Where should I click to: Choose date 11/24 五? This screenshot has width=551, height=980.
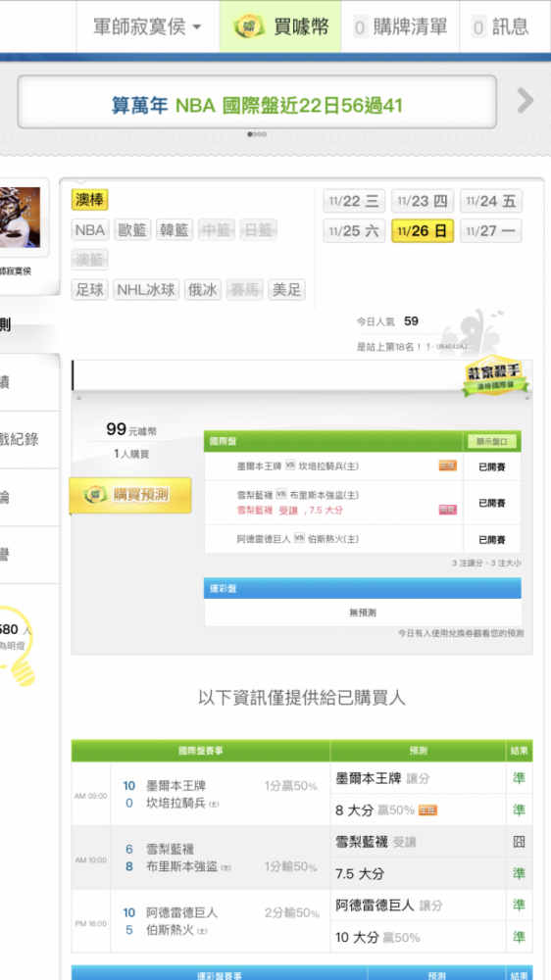[x=491, y=201]
